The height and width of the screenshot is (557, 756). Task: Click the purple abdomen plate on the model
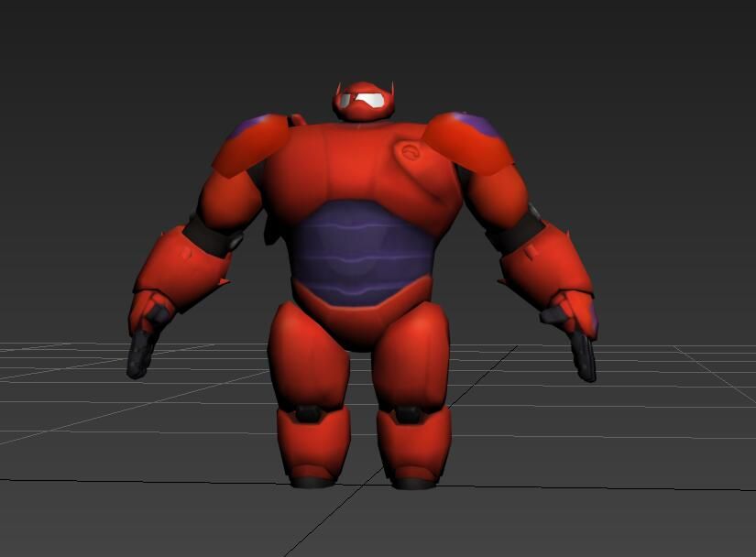coord(363,253)
